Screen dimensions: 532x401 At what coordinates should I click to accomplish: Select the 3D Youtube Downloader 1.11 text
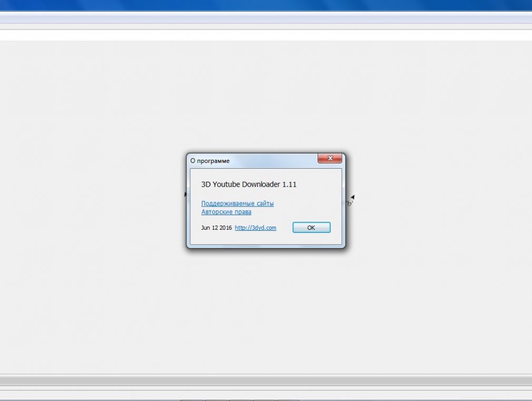(x=249, y=184)
